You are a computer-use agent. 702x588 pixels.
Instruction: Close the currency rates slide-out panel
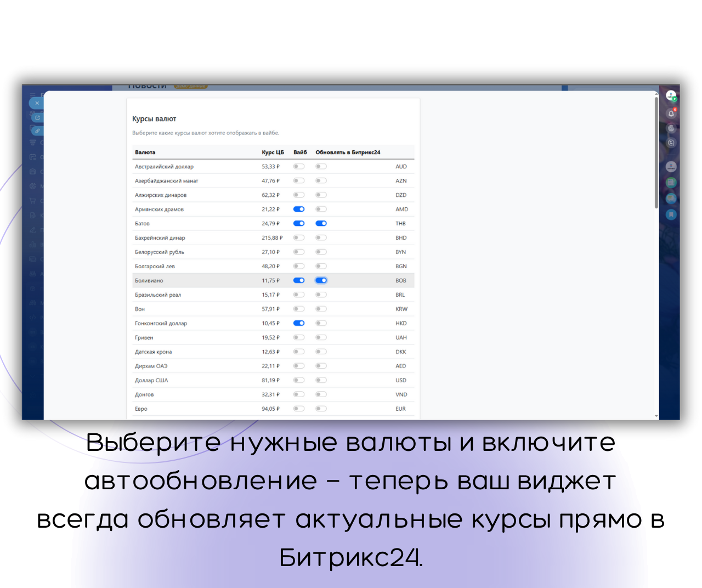point(37,103)
